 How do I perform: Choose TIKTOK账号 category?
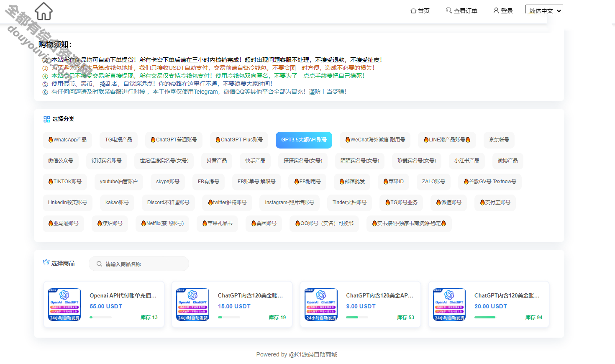pyautogui.click(x=65, y=182)
